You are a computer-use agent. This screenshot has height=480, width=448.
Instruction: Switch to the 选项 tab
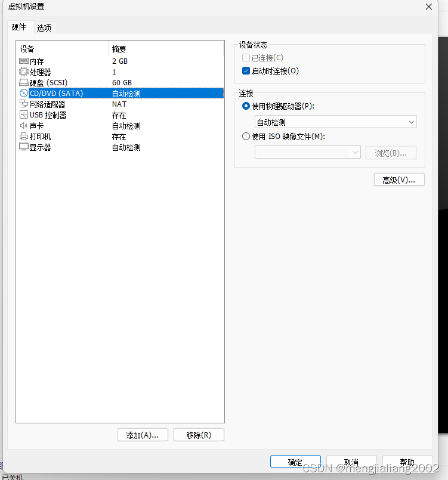coord(44,28)
